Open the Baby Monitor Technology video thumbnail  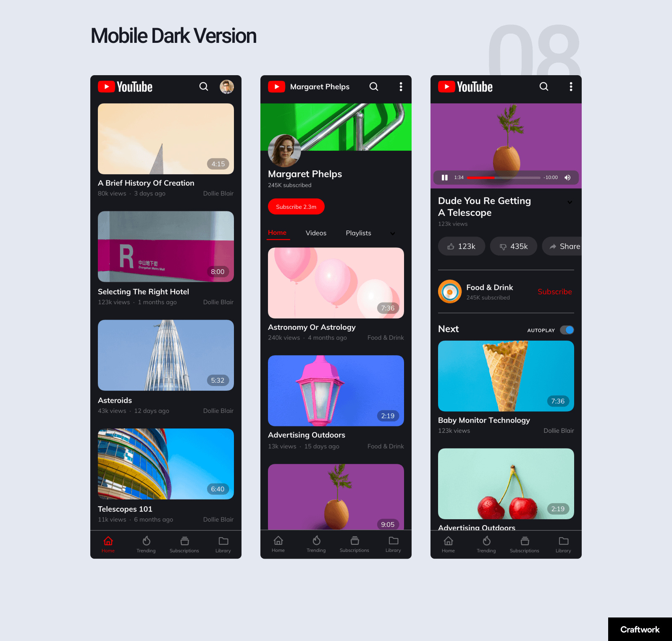tap(506, 376)
